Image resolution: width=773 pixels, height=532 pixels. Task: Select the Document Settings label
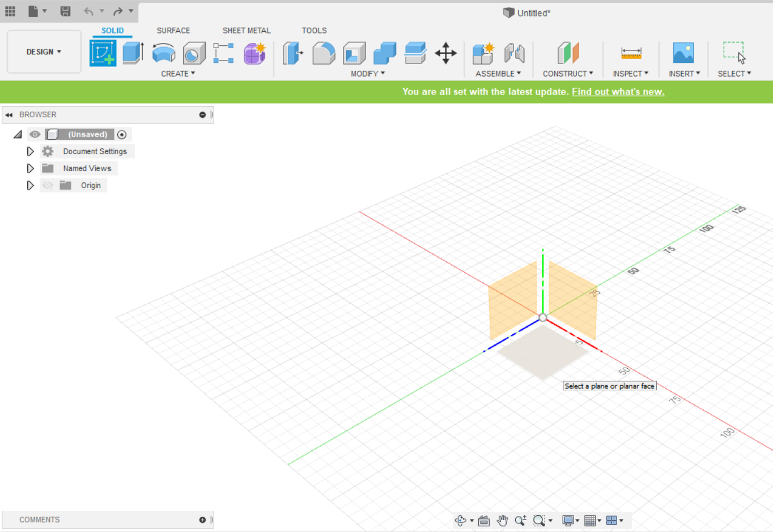click(x=95, y=152)
